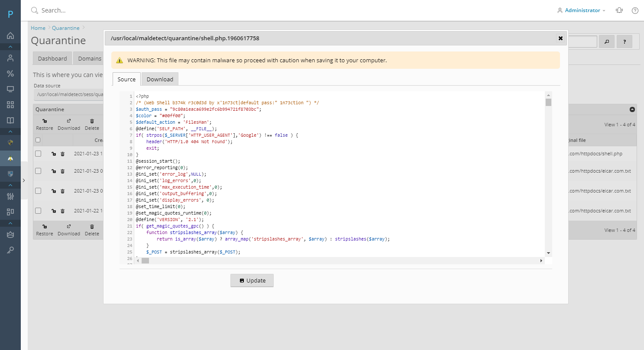Check the box for the third quarantine row
Viewport: 644px width, 350px height.
[x=38, y=191]
